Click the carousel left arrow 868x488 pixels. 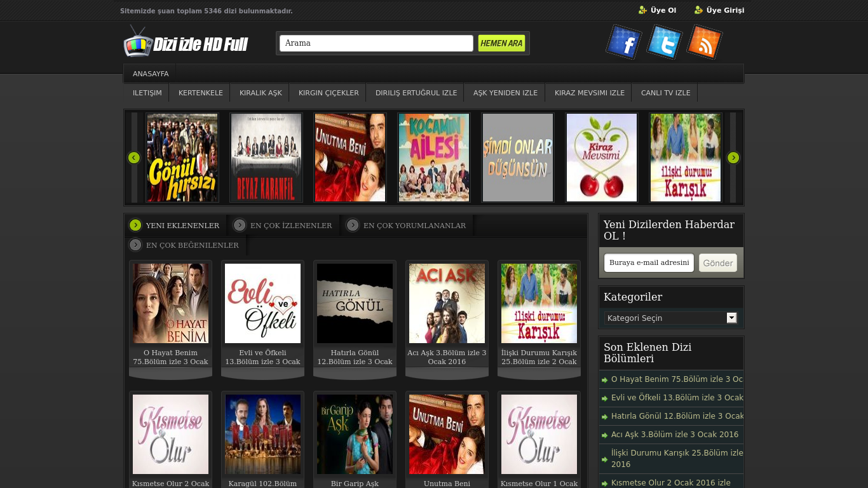pos(133,158)
